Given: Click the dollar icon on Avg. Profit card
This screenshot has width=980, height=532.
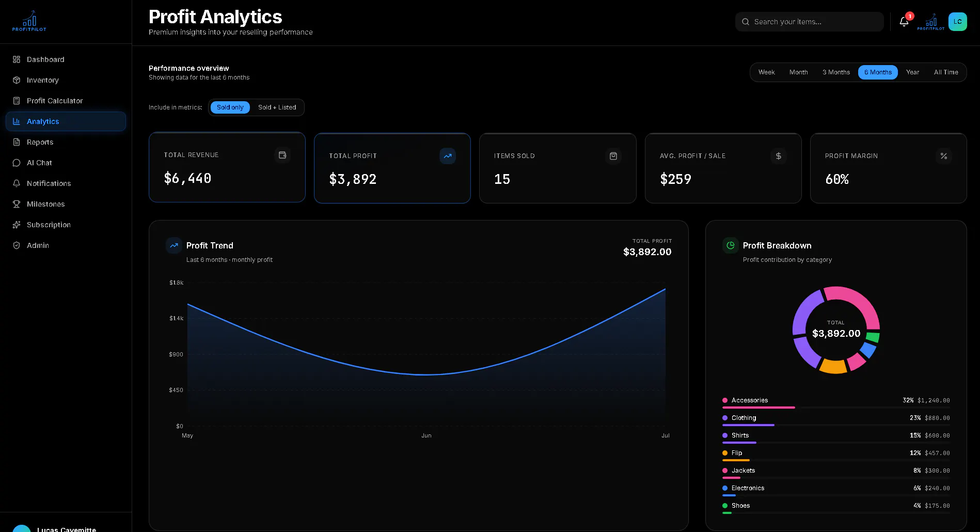Looking at the screenshot, I should (779, 156).
